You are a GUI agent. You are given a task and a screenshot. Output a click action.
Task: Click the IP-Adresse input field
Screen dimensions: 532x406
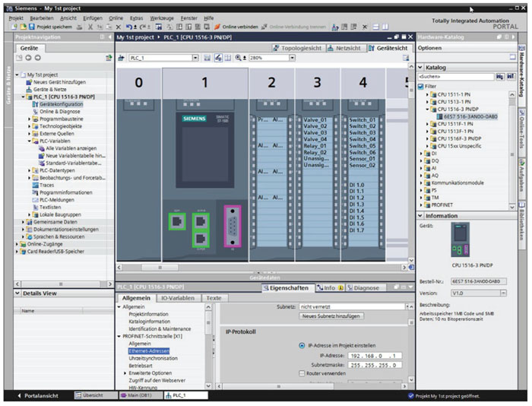point(373,355)
